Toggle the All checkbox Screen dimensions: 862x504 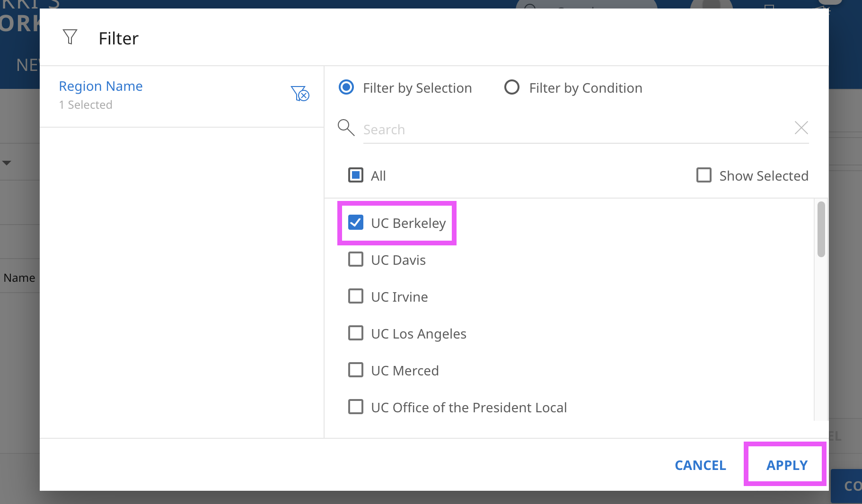pyautogui.click(x=356, y=175)
